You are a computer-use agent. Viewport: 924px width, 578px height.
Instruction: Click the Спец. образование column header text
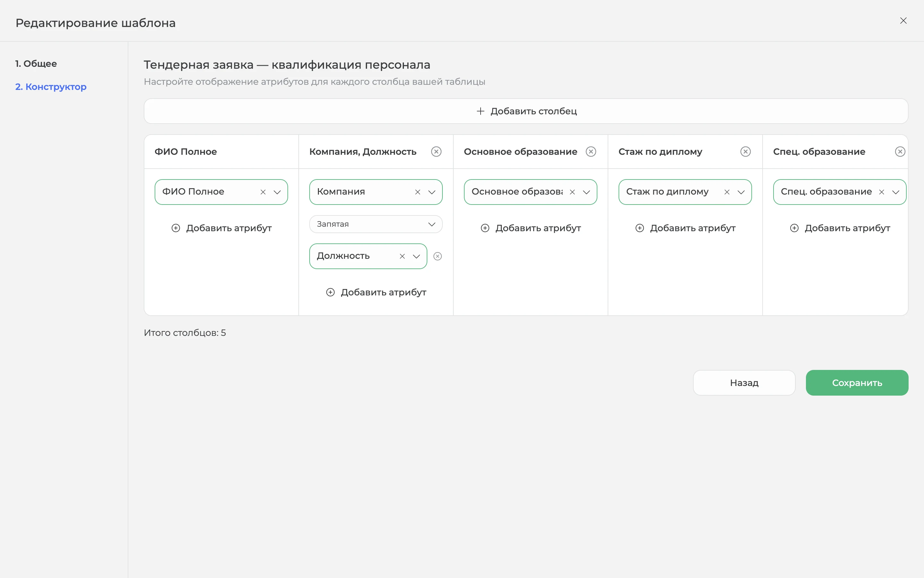coord(819,152)
